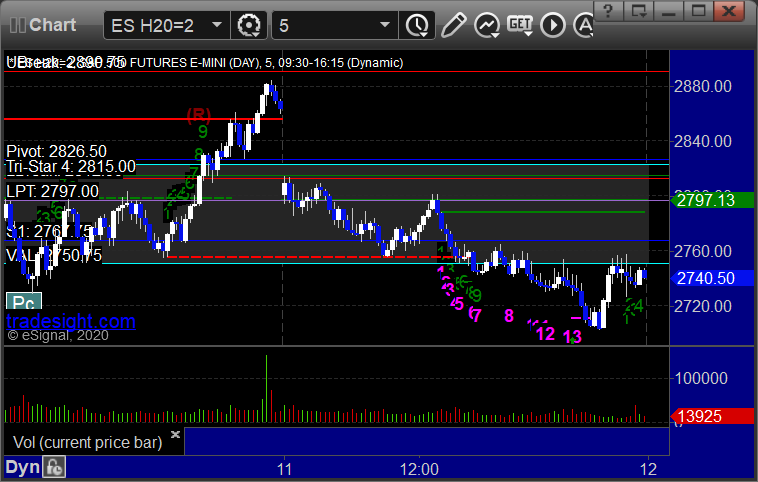
Task: Close the Vol (current price bar) pane
Action: coord(175,434)
